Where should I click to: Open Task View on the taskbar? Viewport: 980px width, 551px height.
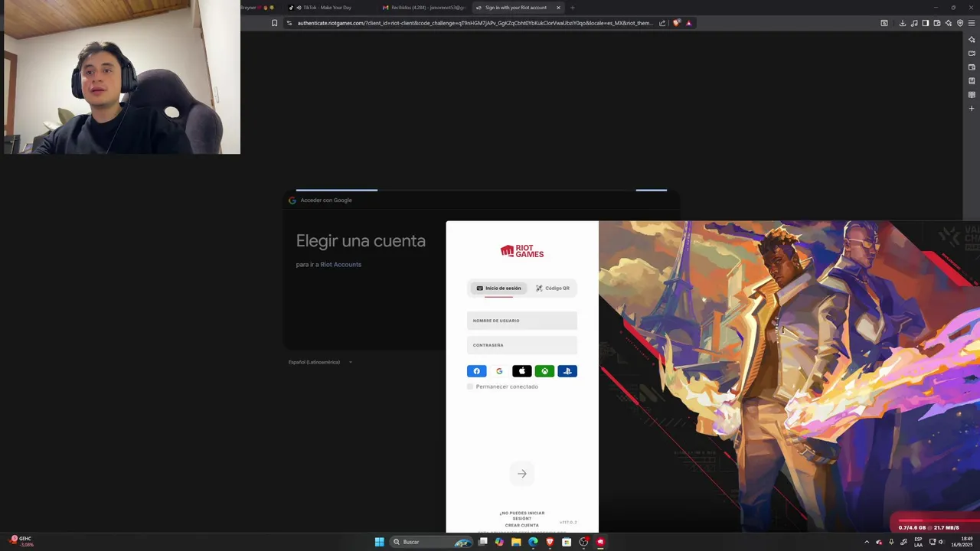point(483,542)
